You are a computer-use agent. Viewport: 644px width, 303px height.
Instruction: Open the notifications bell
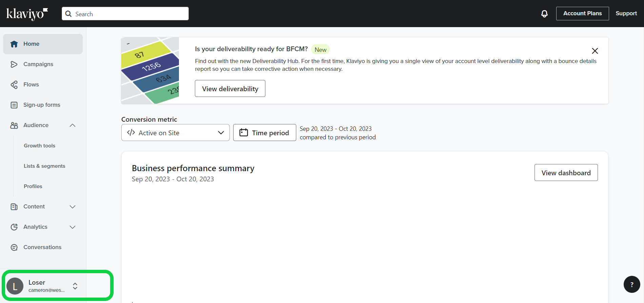[544, 14]
